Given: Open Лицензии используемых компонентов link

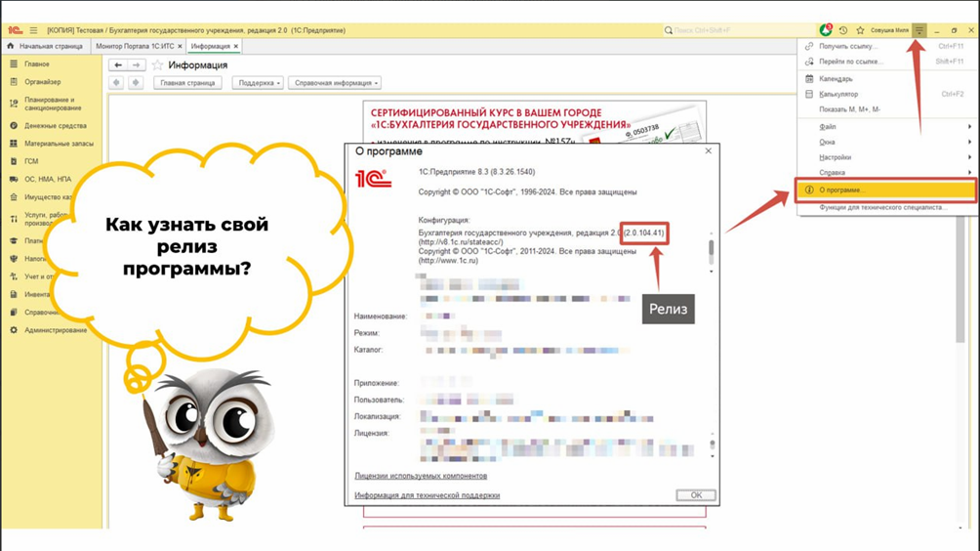Looking at the screenshot, I should pos(421,476).
